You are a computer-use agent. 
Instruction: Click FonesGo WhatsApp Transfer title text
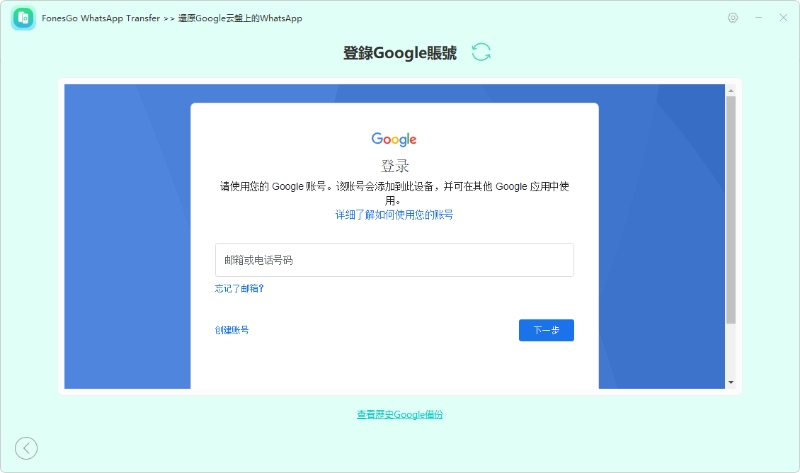[x=101, y=18]
